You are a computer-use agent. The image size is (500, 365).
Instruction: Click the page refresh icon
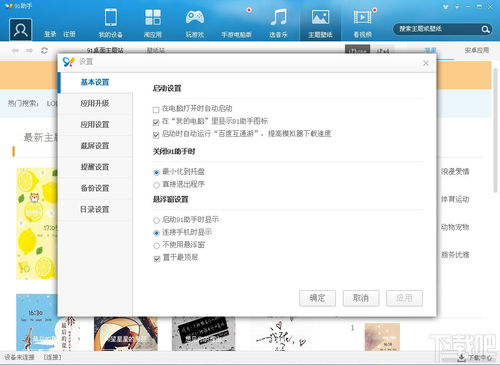coord(44,50)
